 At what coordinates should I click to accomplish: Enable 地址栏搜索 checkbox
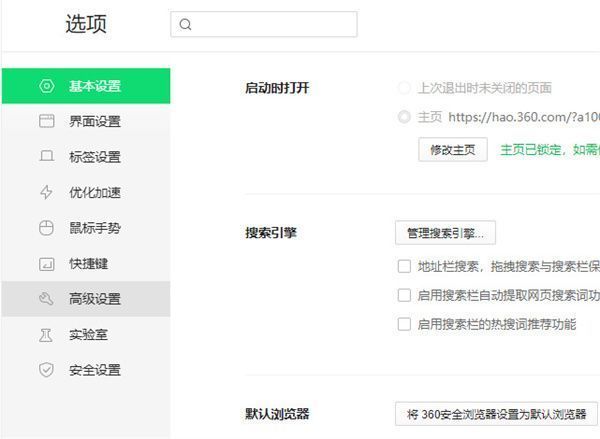click(404, 266)
